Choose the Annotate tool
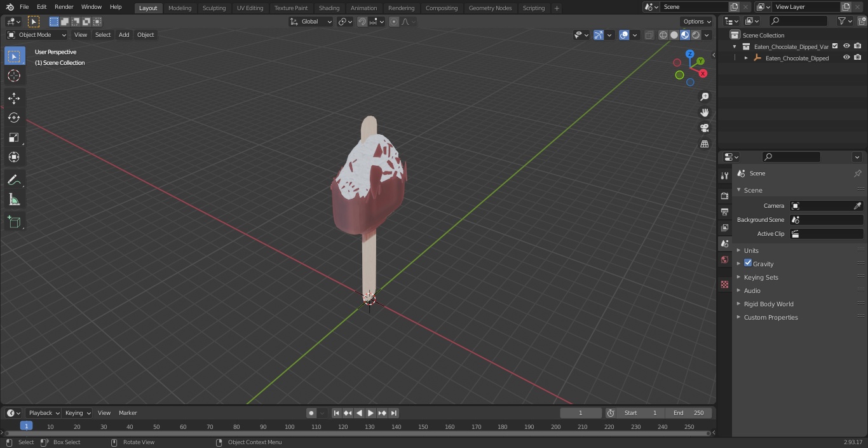The image size is (868, 448). click(x=14, y=180)
